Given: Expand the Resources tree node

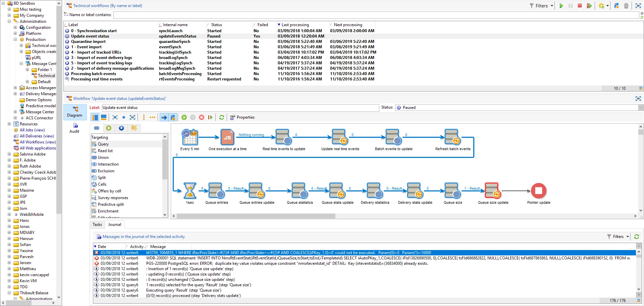Looking at the screenshot, I should point(9,124).
